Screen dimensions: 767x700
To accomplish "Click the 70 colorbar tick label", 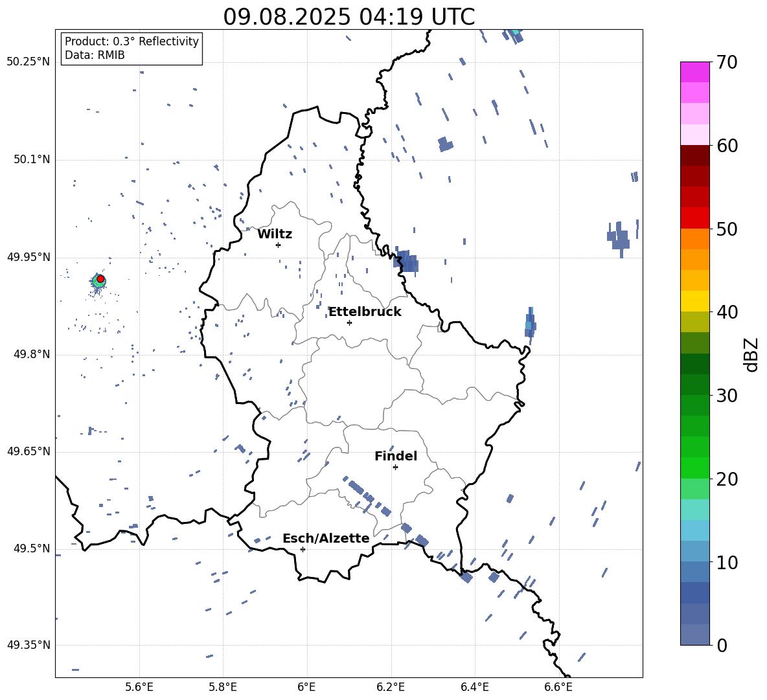I will [x=727, y=62].
